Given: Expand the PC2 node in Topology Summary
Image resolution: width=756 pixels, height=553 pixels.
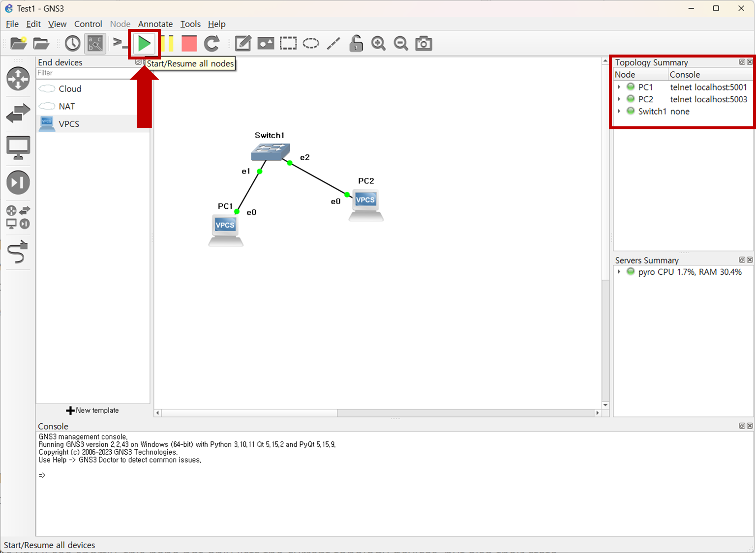Looking at the screenshot, I should click(x=619, y=99).
